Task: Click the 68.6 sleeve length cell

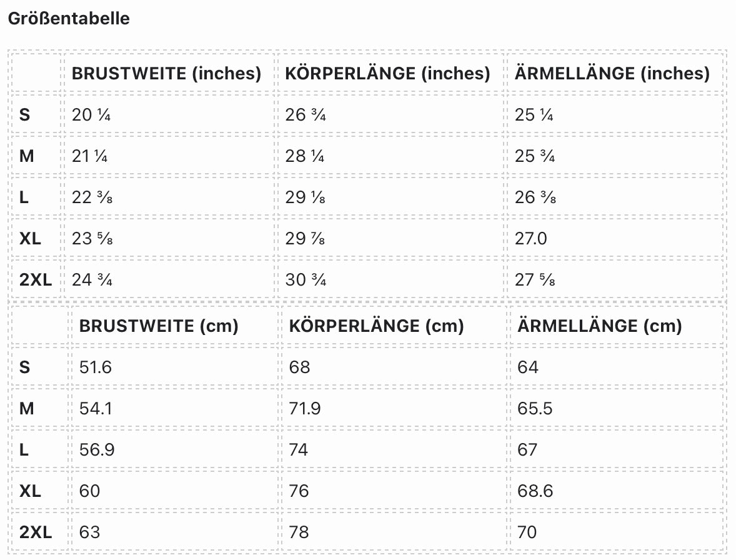Action: [535, 491]
